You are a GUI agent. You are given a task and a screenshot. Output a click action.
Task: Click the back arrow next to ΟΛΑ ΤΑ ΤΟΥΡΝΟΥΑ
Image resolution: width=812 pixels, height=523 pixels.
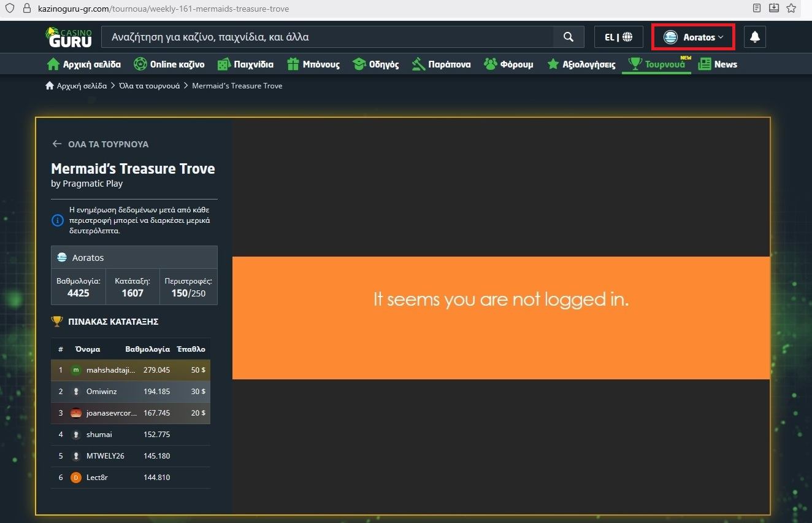(57, 144)
